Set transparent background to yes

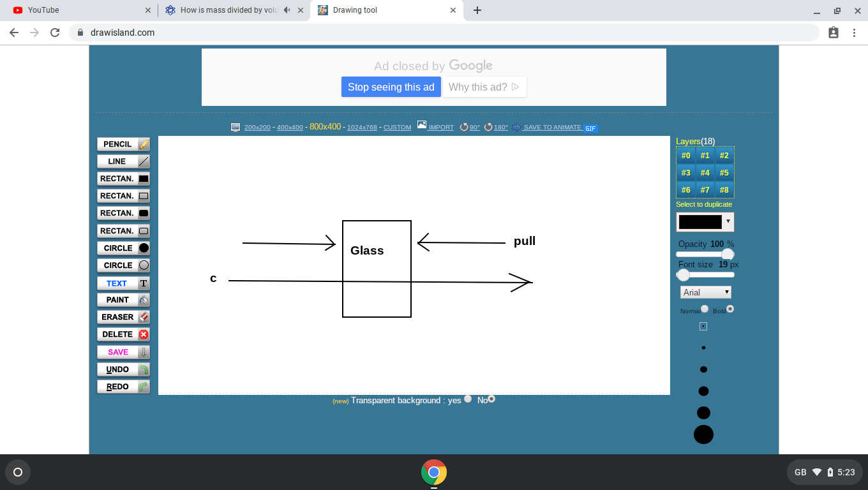point(468,399)
